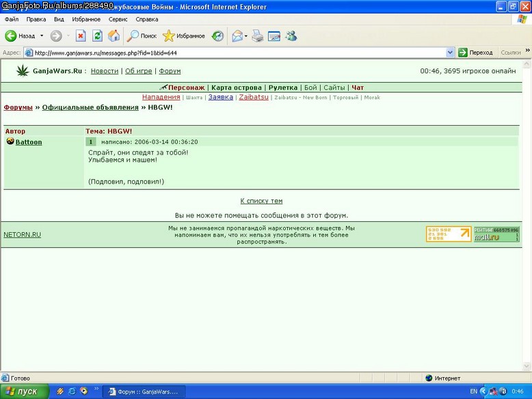Expand hidden tray icons arrow
The image size is (532, 399).
[483, 391]
